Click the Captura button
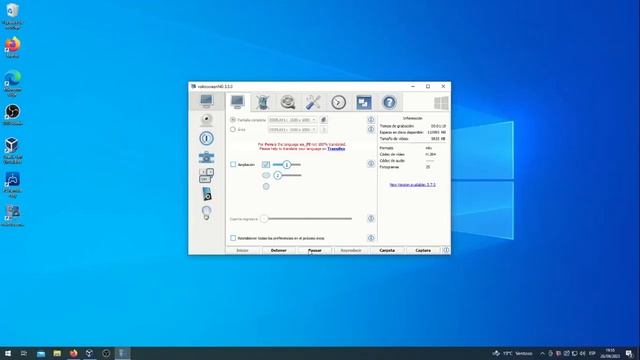 423,250
